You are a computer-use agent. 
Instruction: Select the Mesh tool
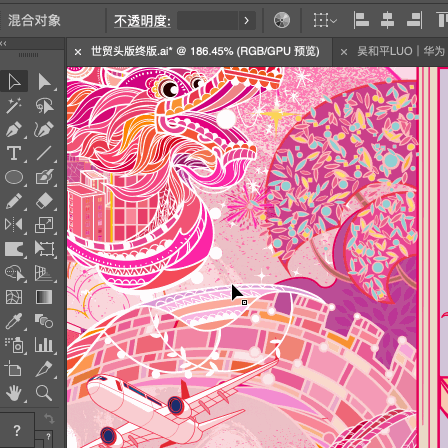point(14,297)
